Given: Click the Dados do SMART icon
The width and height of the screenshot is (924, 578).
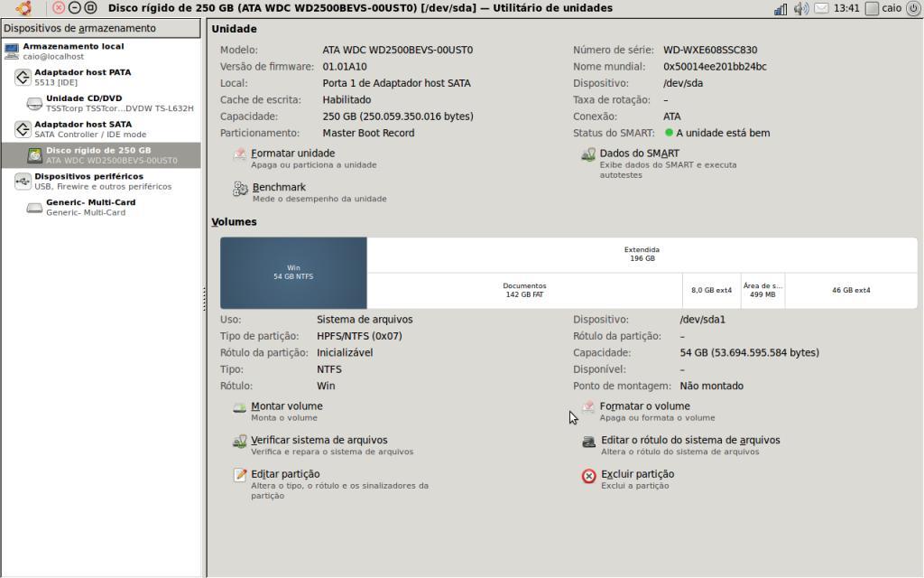Looking at the screenshot, I should (588, 154).
